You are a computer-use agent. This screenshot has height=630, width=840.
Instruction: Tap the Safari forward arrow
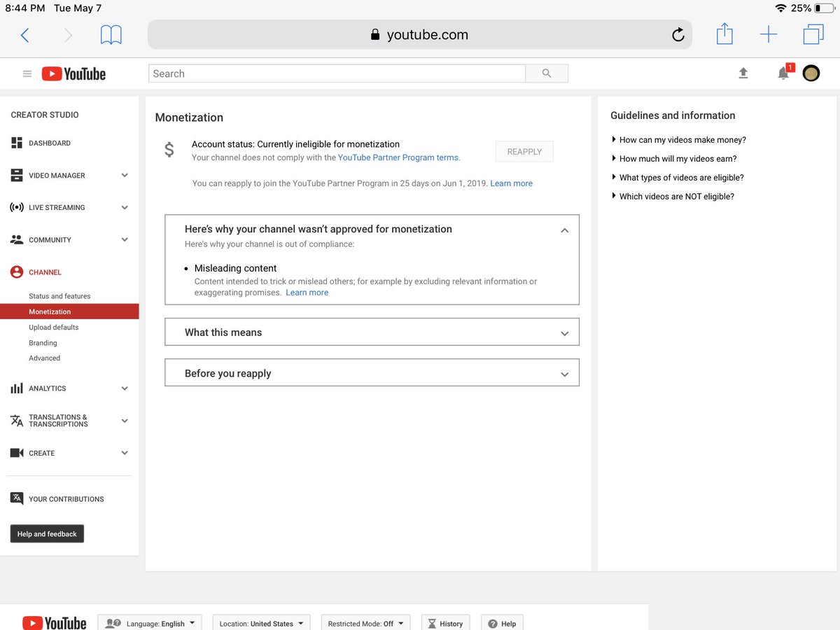[x=68, y=35]
